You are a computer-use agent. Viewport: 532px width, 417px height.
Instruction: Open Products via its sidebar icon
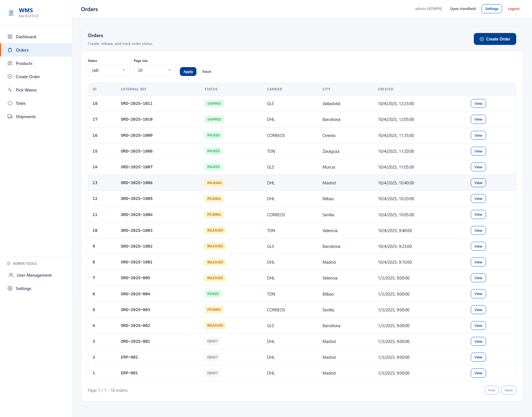point(10,63)
